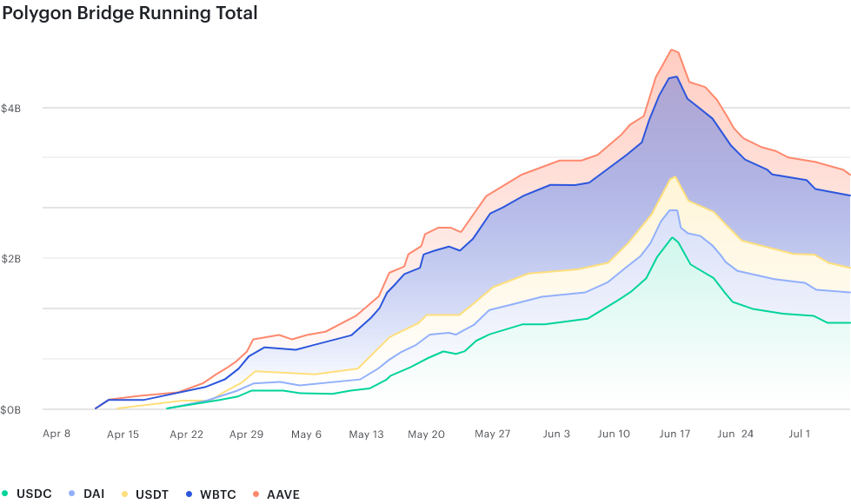Select the Jun 17 x-axis label

pos(675,434)
